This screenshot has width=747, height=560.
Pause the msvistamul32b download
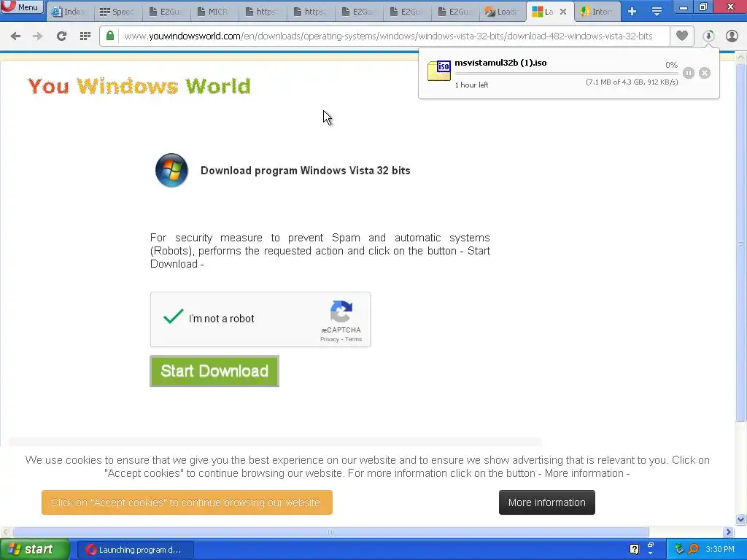[689, 73]
